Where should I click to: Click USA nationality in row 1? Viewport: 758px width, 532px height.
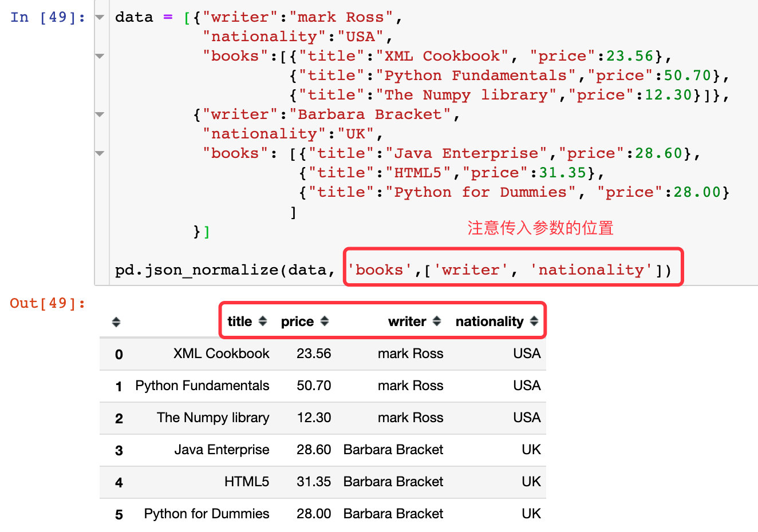tap(527, 386)
